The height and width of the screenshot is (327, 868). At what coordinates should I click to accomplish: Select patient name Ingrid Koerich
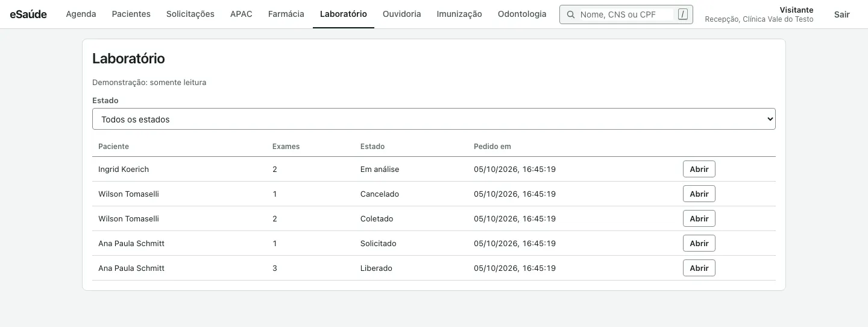(x=124, y=170)
